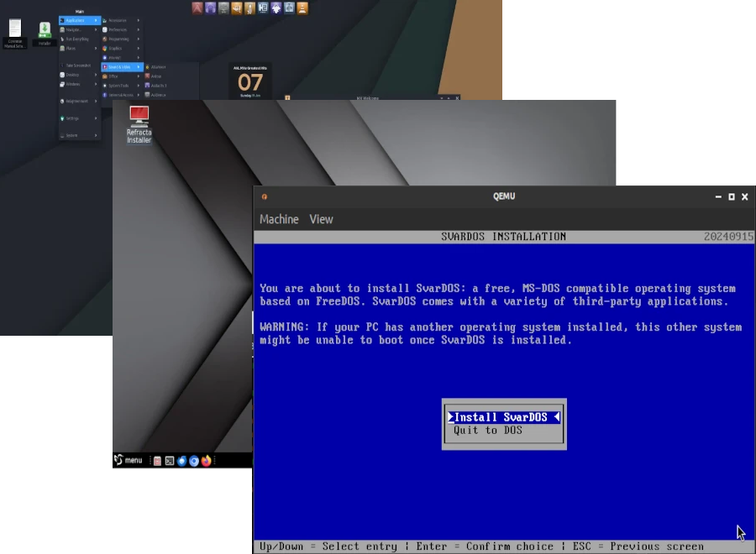Click the Hydrogen H2 icon in the top dock
The height and width of the screenshot is (554, 756).
263,8
